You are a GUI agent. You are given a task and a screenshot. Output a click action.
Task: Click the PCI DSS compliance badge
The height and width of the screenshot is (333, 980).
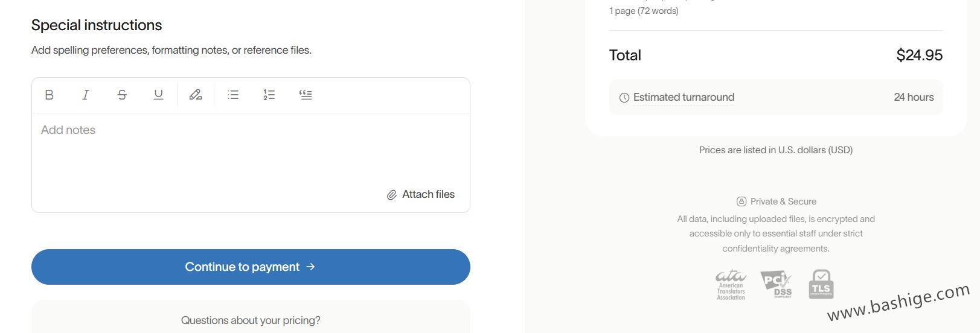pyautogui.click(x=776, y=285)
